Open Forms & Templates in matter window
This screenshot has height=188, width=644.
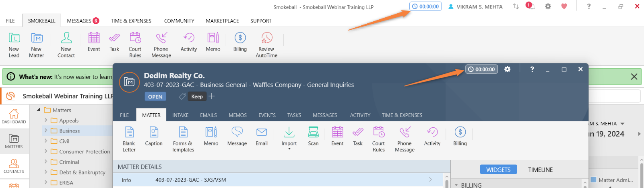point(183,139)
